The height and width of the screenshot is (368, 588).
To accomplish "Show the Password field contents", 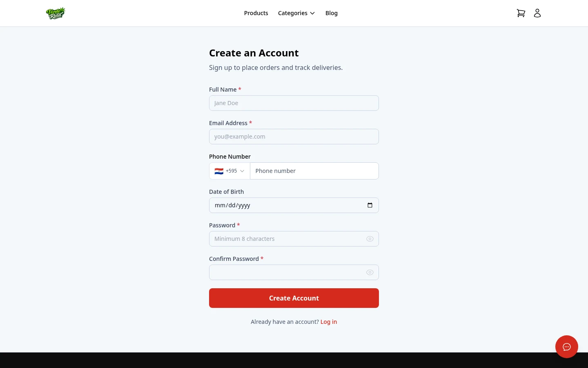I will 370,239.
